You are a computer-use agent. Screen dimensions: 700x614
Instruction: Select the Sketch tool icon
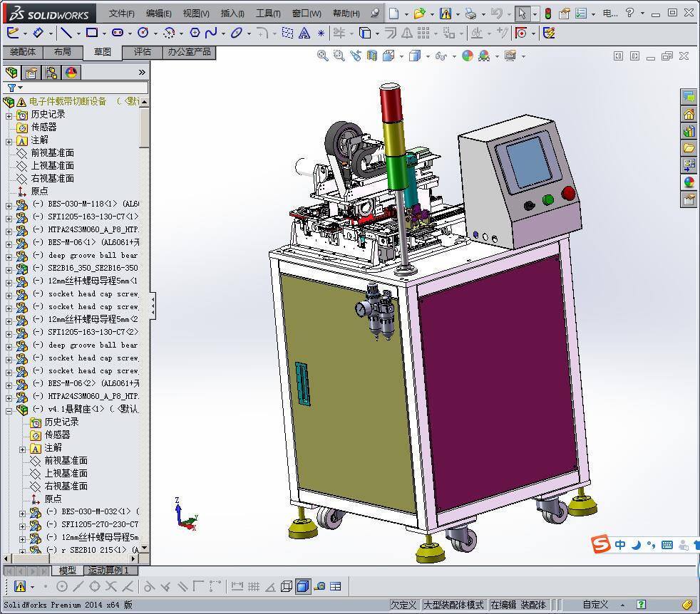coord(13,33)
